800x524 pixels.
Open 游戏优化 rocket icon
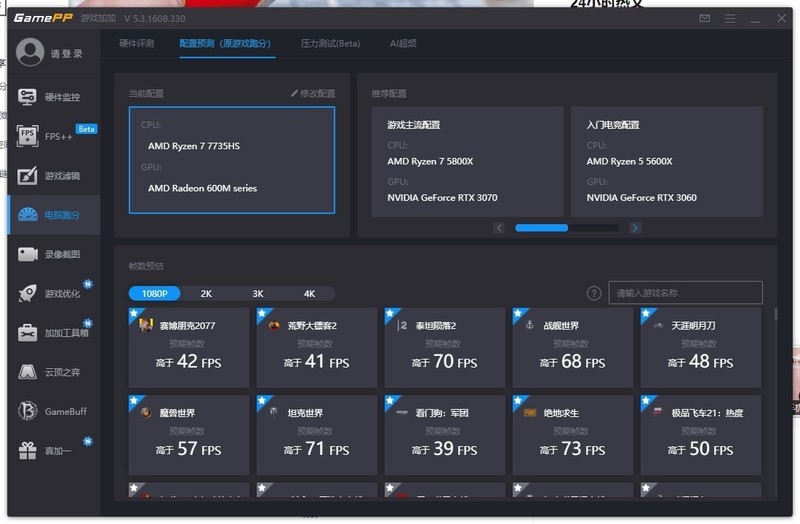[28, 293]
